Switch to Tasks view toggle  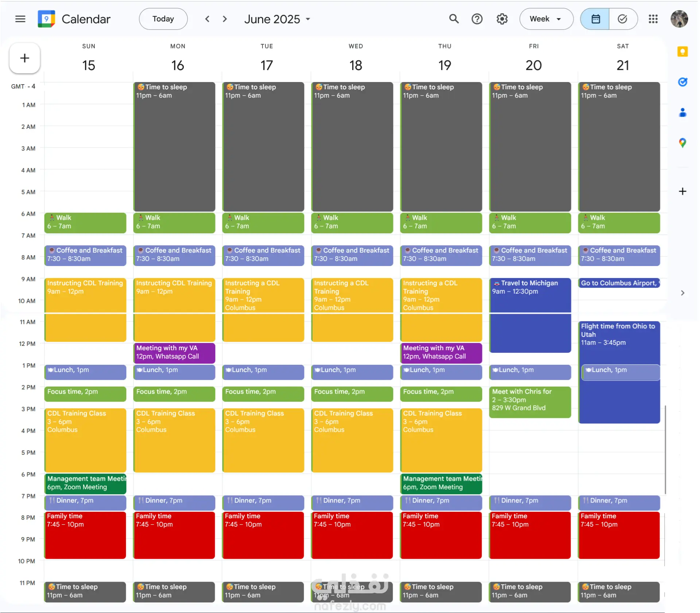(x=622, y=19)
